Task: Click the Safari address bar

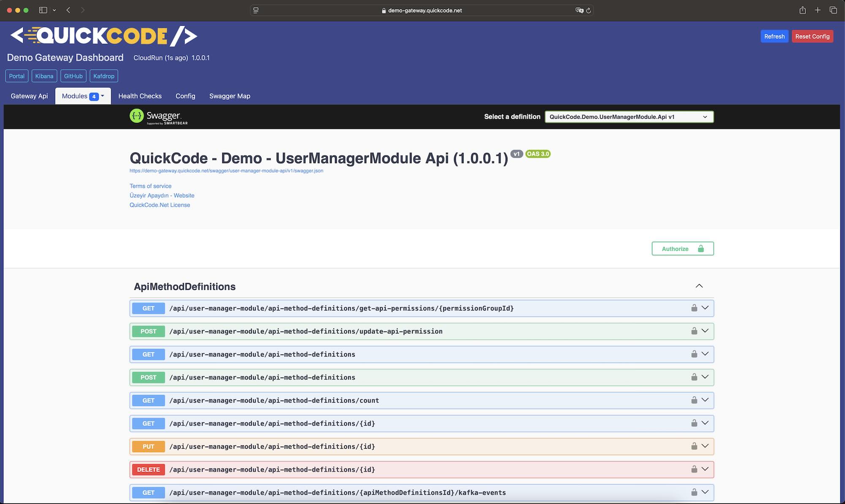Action: pyautogui.click(x=422, y=10)
